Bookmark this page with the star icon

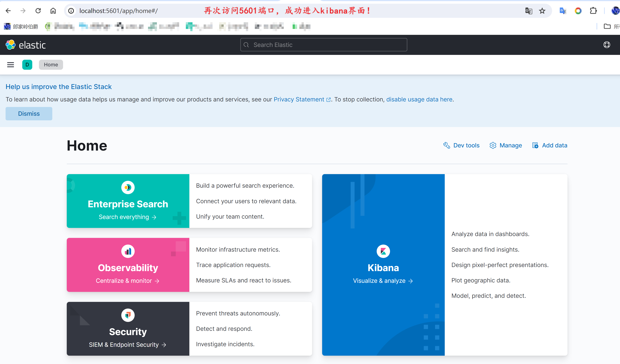point(542,11)
